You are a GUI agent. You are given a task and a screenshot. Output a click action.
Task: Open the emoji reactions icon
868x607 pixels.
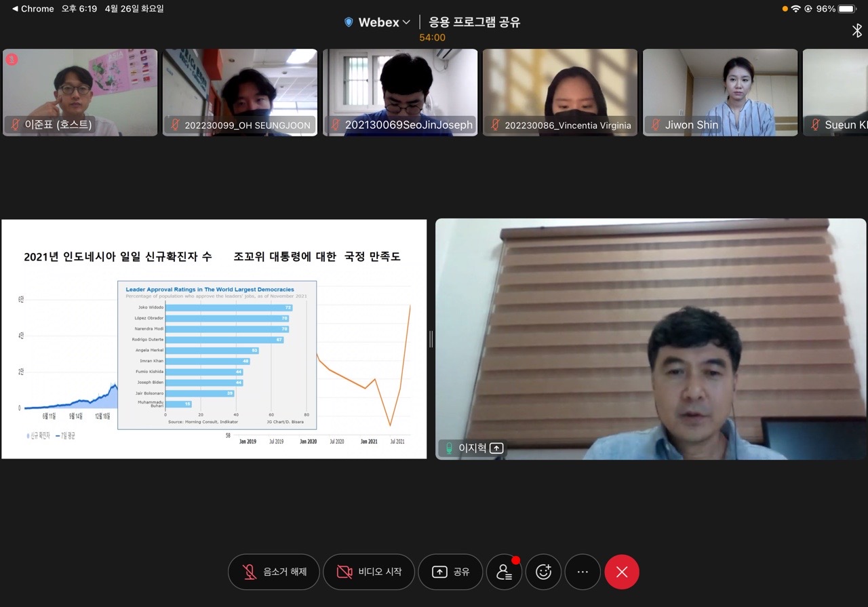click(x=543, y=572)
